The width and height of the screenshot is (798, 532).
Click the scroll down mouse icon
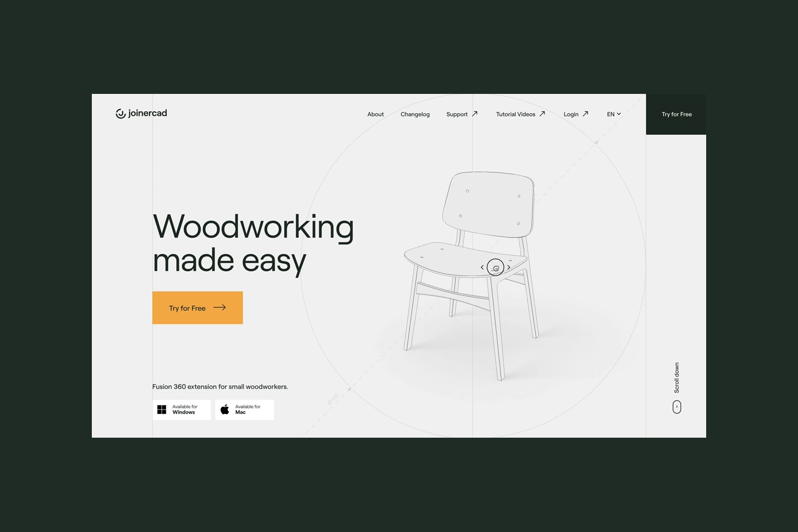(677, 407)
